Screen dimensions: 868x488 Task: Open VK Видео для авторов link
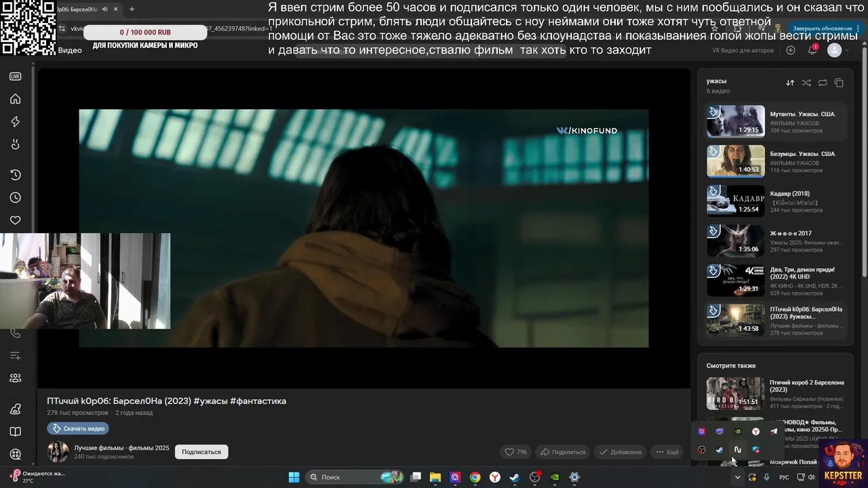pos(743,51)
